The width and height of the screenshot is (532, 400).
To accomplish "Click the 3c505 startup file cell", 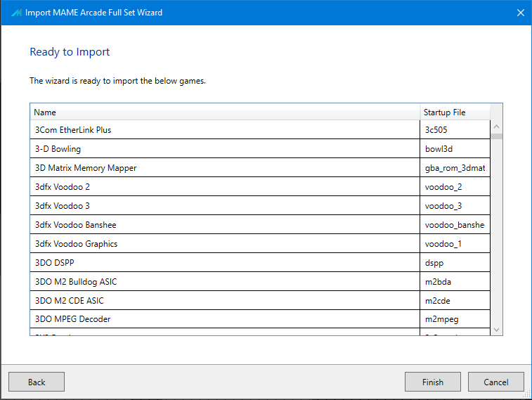I will point(455,129).
